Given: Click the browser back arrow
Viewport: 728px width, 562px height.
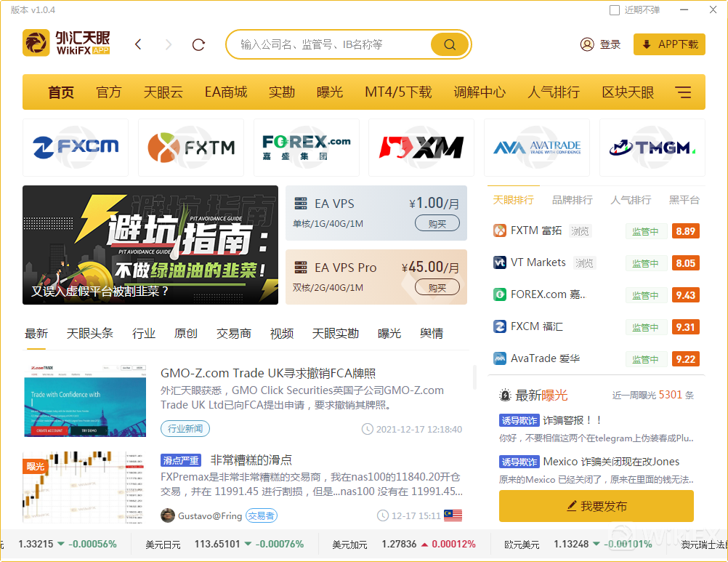Looking at the screenshot, I should 139,44.
